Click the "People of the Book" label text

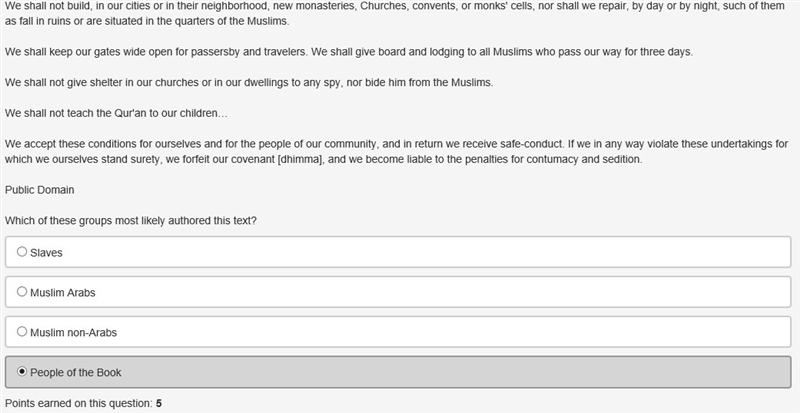click(76, 373)
